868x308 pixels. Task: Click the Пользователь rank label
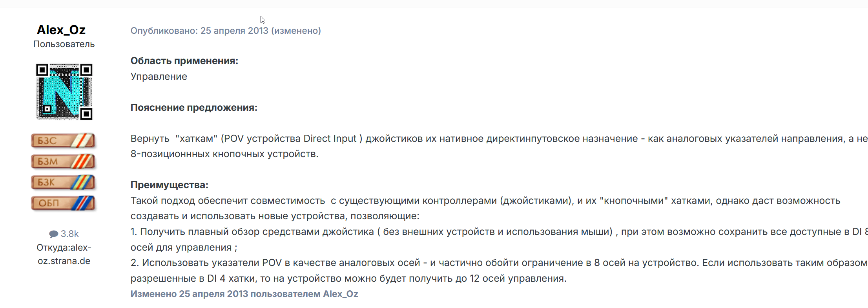coord(64,44)
